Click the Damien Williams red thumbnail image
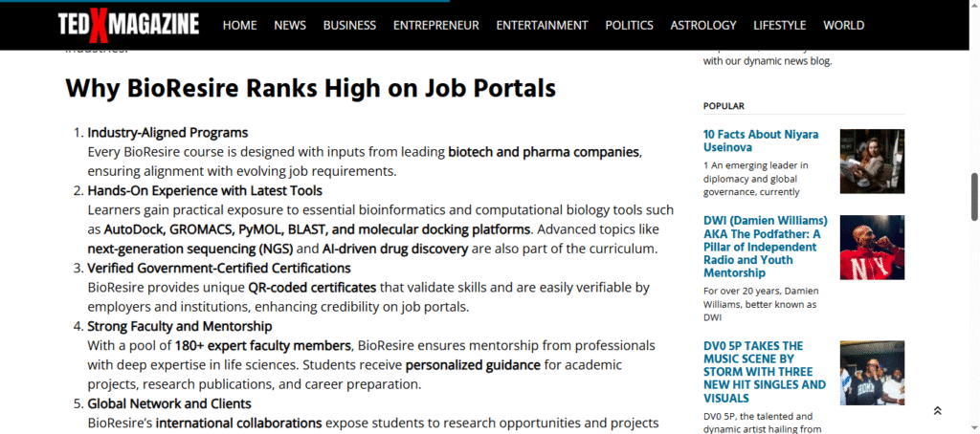This screenshot has height=434, width=980. click(872, 248)
